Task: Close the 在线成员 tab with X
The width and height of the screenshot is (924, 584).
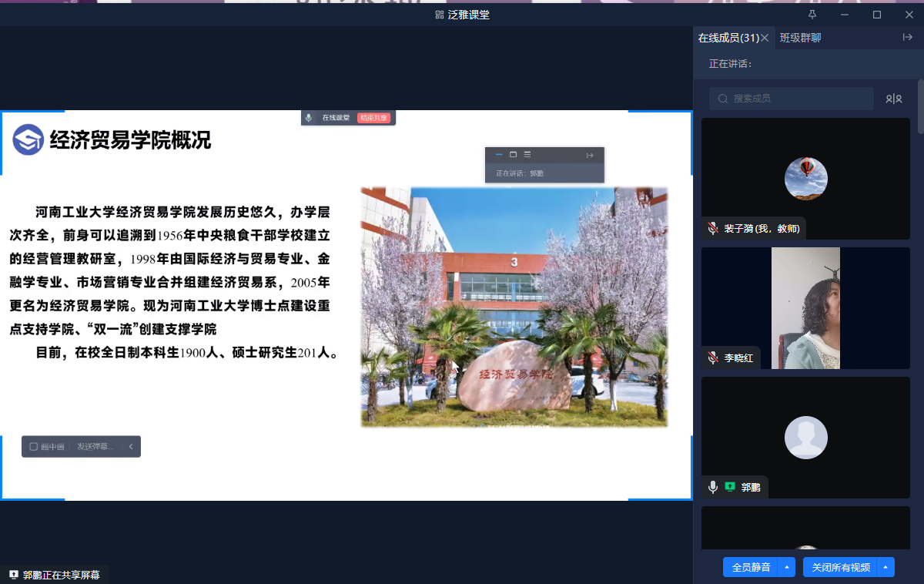Action: tap(765, 38)
